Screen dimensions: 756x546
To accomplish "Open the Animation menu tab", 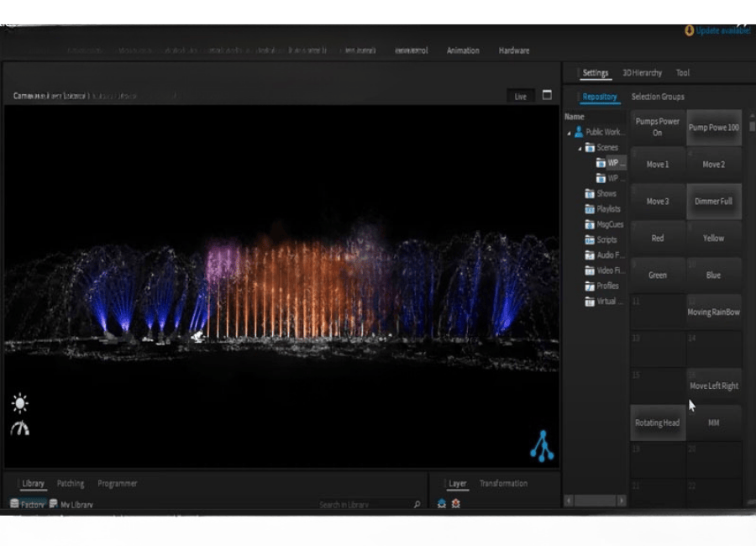I will click(x=463, y=50).
